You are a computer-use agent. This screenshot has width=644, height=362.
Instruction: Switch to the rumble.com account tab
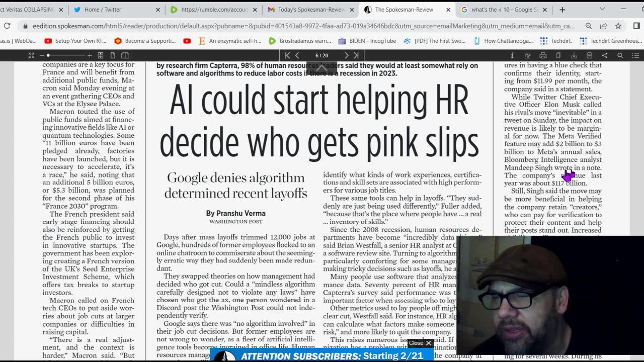(214, 10)
